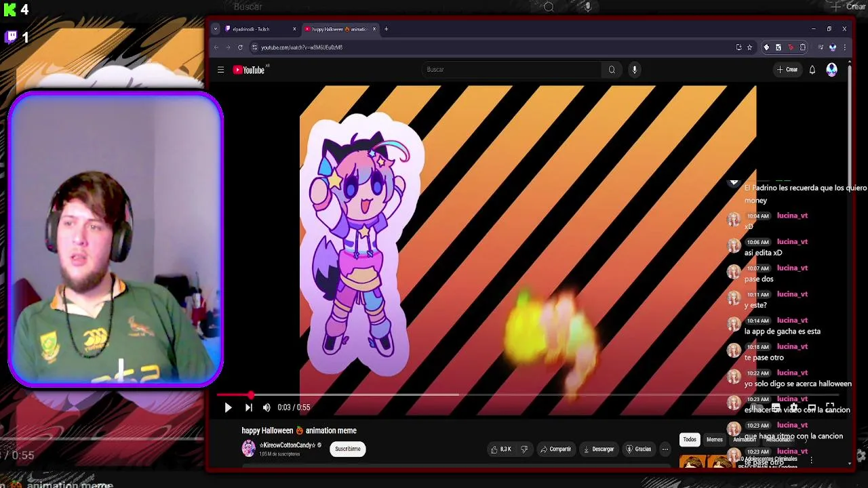Switch to the elpadrinodk Twitch tab
868x488 pixels.
260,29
